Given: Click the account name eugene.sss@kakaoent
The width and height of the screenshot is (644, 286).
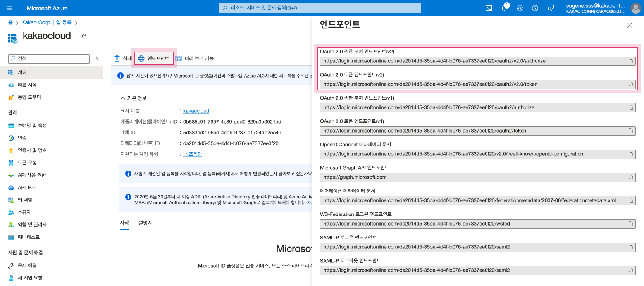Looking at the screenshot, I should coord(596,6).
